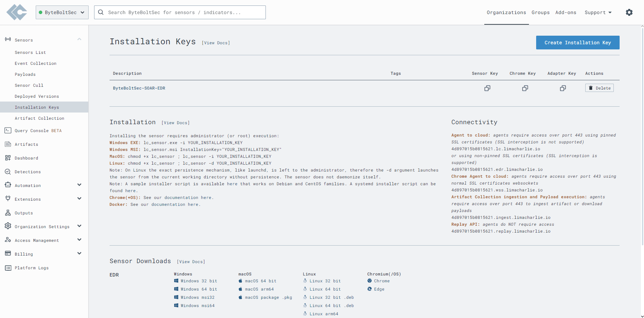Open the Support dropdown menu
Image resolution: width=644 pixels, height=318 pixels.
[598, 12]
